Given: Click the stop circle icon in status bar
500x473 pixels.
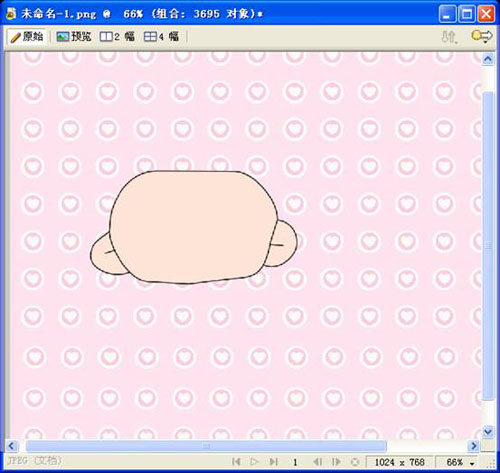Looking at the screenshot, I should (355, 462).
